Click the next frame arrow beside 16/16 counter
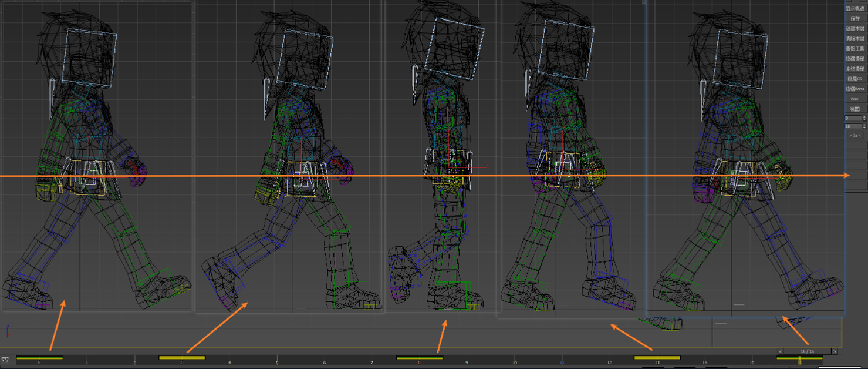The width and height of the screenshot is (868, 369). pos(835,351)
